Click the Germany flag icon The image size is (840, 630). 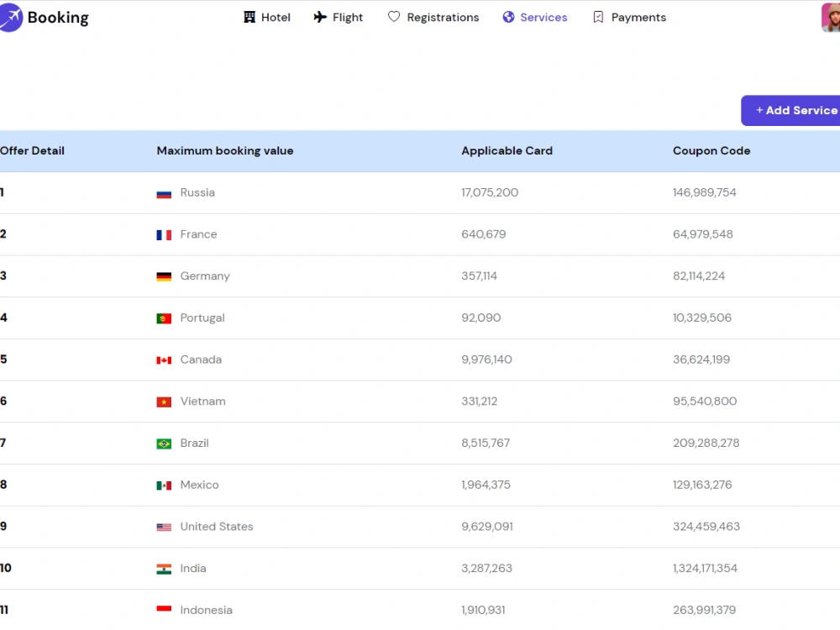coord(164,276)
